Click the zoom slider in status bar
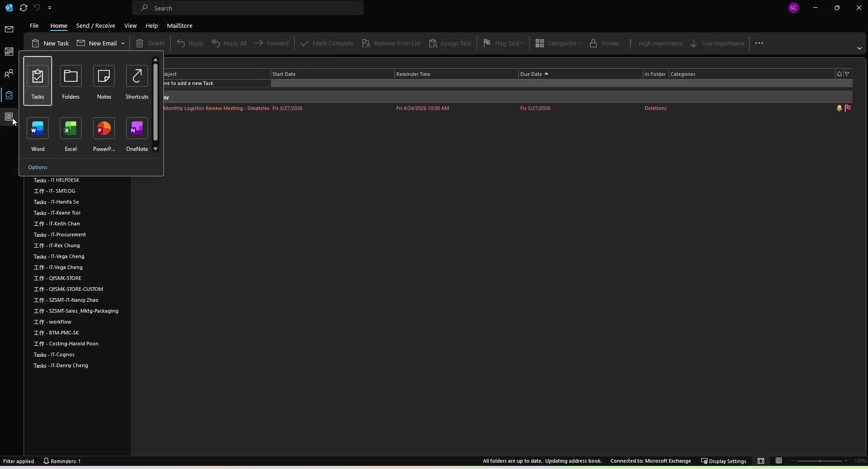 point(819,461)
